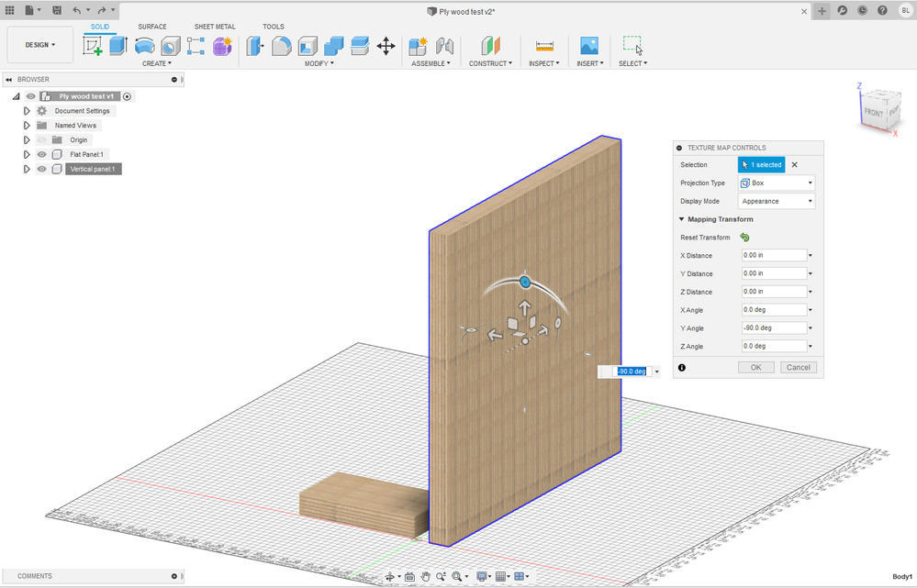Select the Hole tool

point(170,46)
